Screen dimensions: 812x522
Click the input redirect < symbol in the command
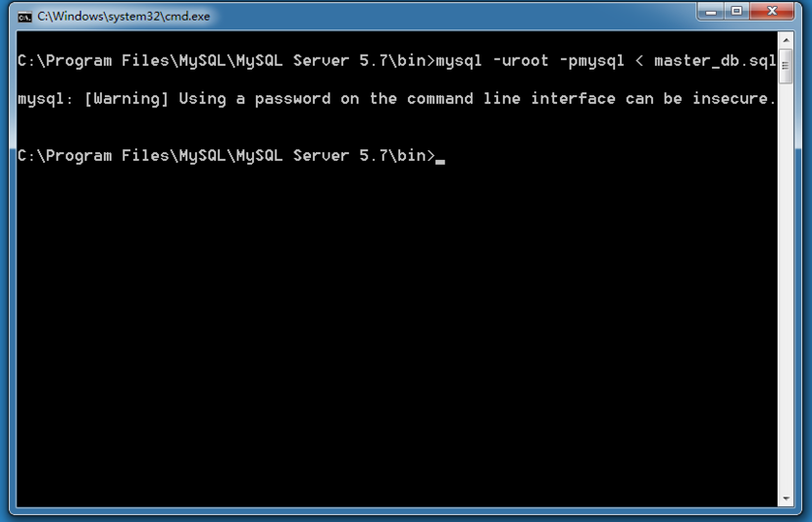tap(639, 61)
